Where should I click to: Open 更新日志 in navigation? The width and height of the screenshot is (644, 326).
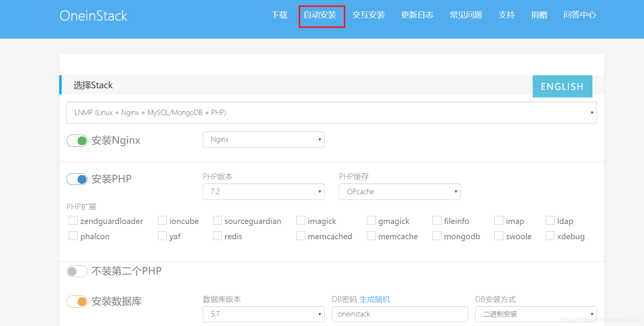coord(417,15)
